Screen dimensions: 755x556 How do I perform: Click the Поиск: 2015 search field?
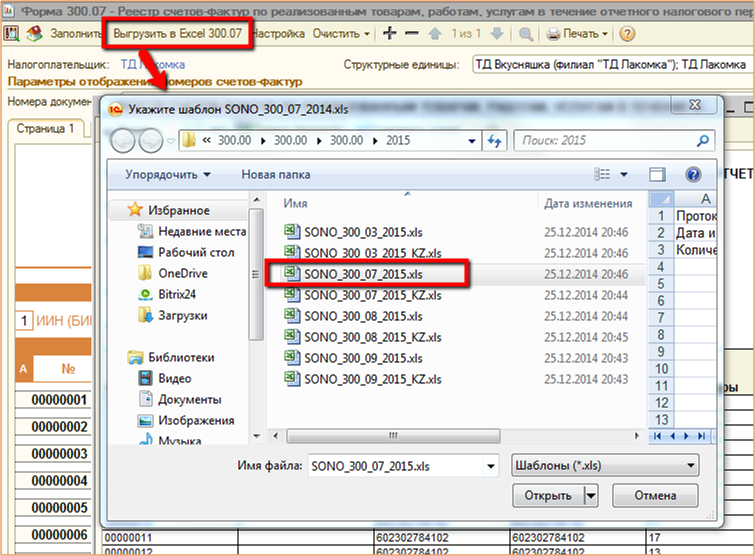(x=602, y=141)
